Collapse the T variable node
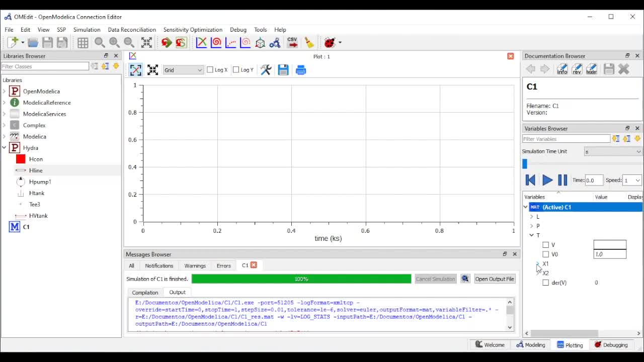 (x=532, y=235)
